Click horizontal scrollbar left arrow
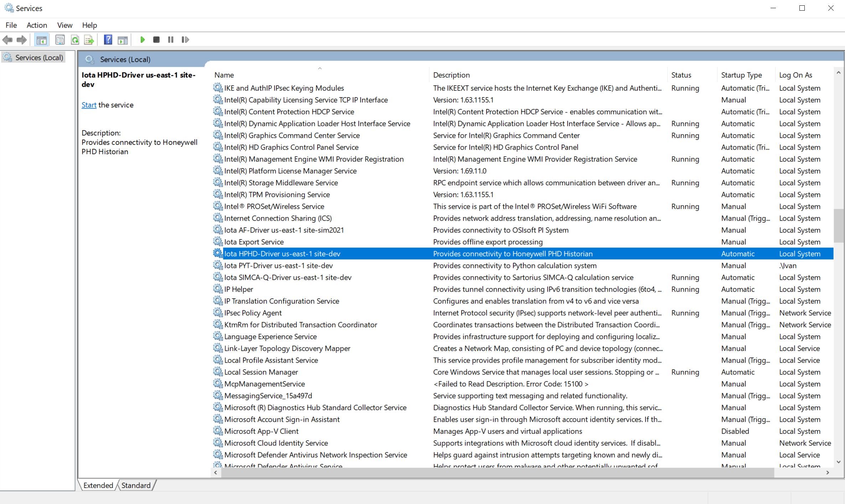845x504 pixels. click(x=215, y=472)
